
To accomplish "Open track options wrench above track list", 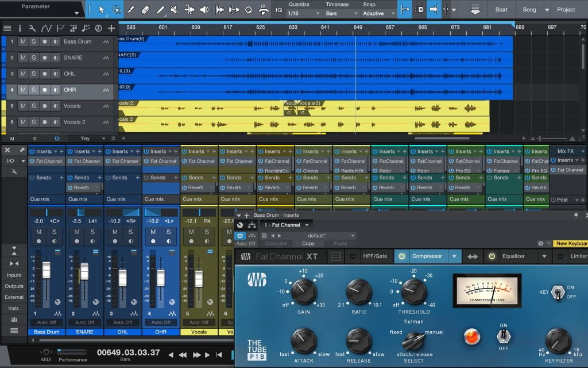I will (x=33, y=28).
